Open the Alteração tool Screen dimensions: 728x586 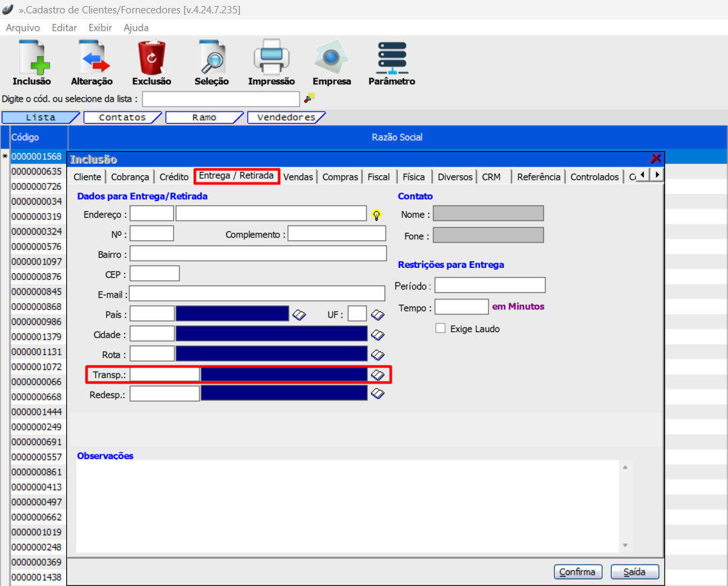point(92,57)
